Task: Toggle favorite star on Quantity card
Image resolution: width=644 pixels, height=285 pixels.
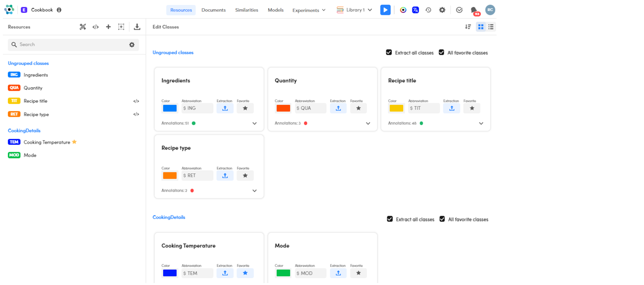Action: [x=358, y=108]
